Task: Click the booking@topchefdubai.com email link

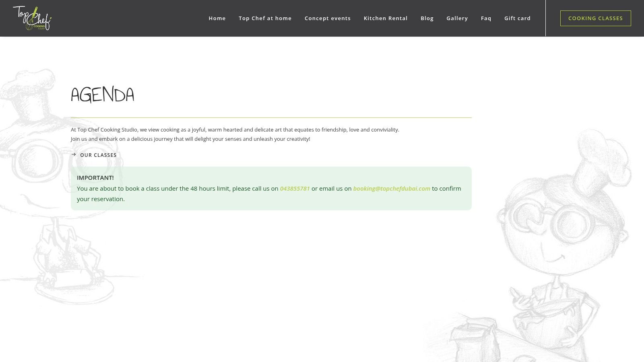Action: 391,188
